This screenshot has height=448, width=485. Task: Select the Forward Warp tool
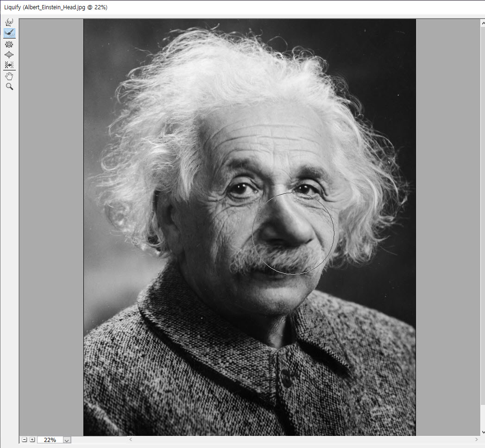9,22
